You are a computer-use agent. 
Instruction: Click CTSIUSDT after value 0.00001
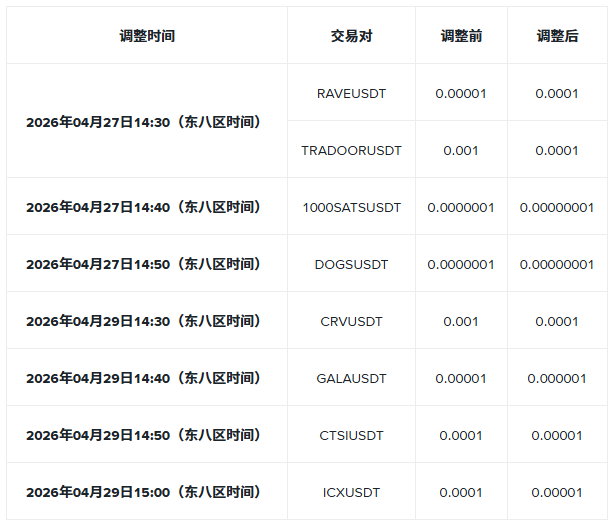tap(557, 435)
